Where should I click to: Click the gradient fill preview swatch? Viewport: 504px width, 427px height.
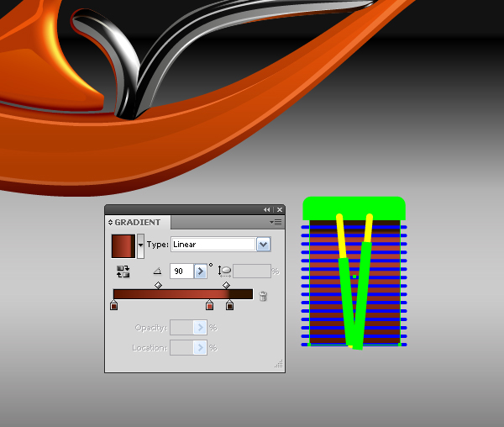click(123, 246)
